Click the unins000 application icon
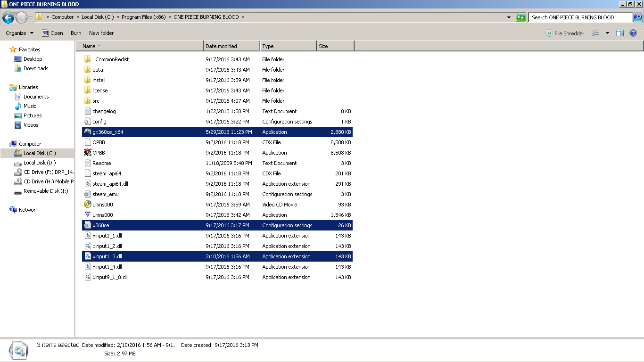This screenshot has height=362, width=644. pos(87,215)
